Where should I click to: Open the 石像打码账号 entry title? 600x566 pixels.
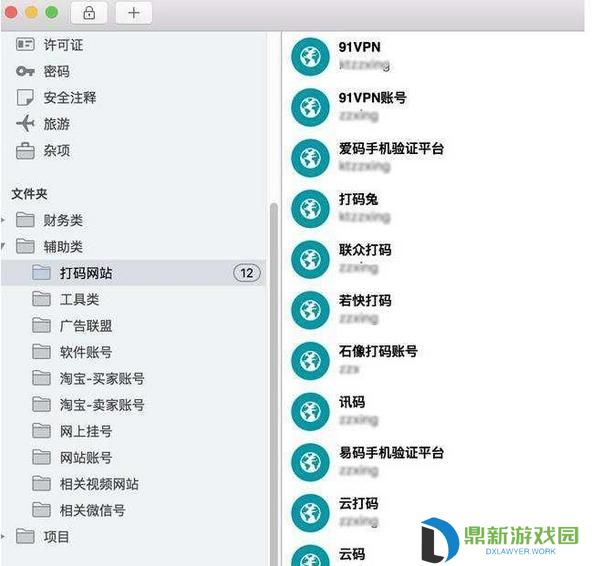[378, 351]
